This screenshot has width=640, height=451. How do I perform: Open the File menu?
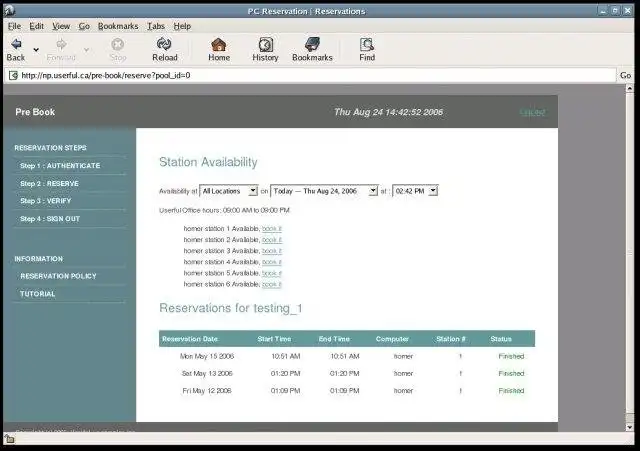14,26
